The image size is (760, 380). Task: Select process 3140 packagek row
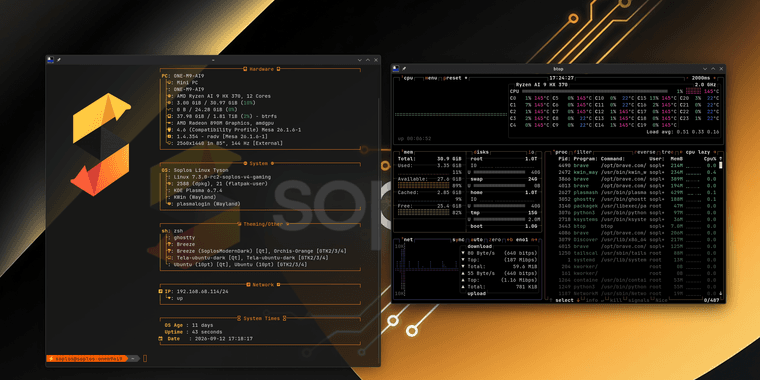click(636, 206)
